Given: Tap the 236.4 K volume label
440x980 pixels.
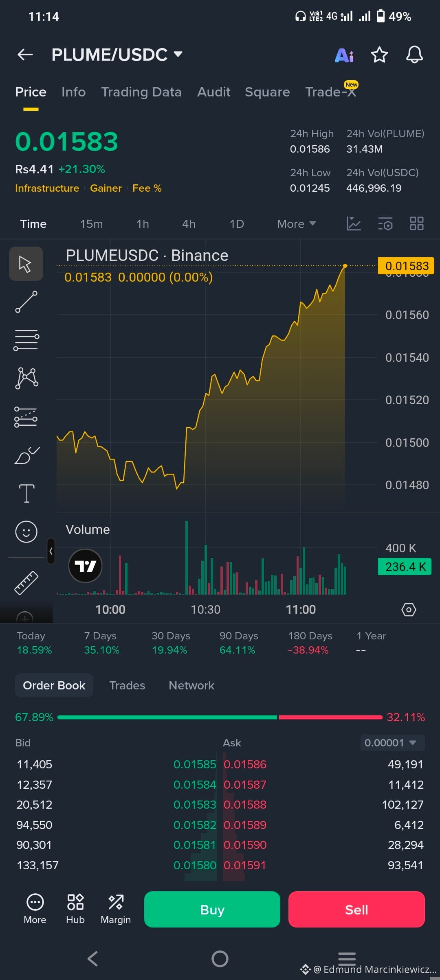Looking at the screenshot, I should 405,567.
